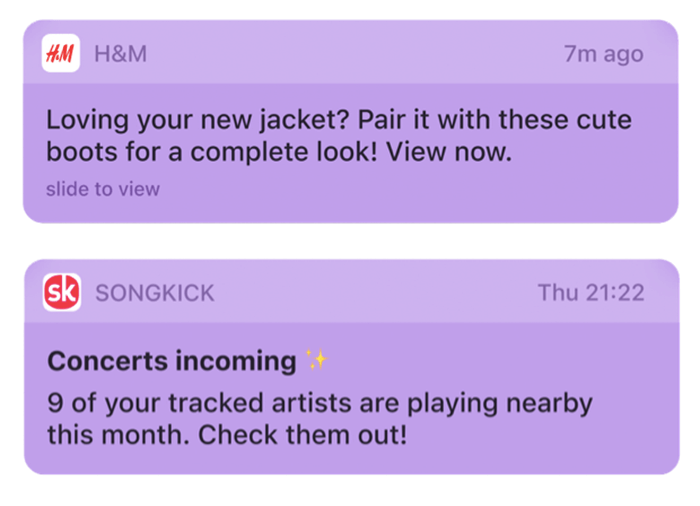Open the Concerts incoming notification title
This screenshot has height=506, width=700.
pos(172,361)
